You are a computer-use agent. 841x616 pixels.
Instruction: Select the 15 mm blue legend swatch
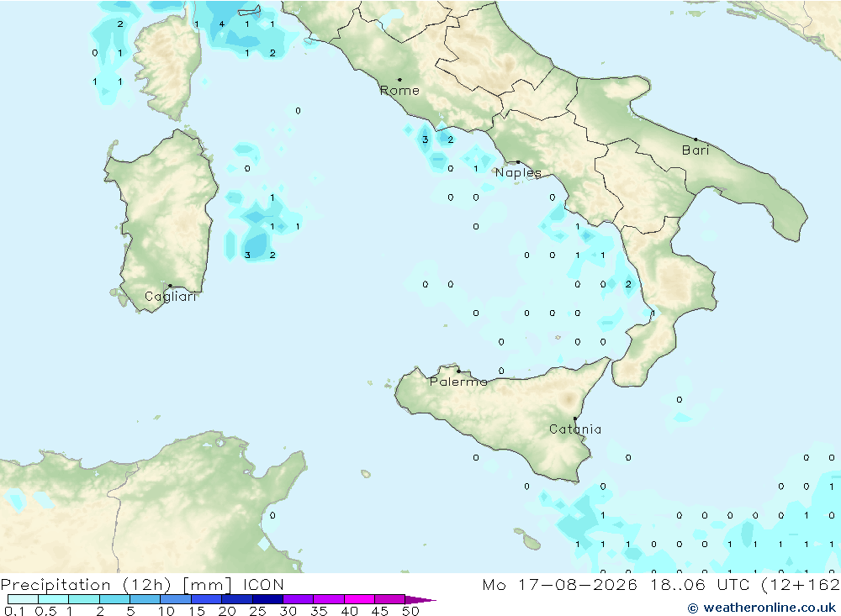(206, 599)
